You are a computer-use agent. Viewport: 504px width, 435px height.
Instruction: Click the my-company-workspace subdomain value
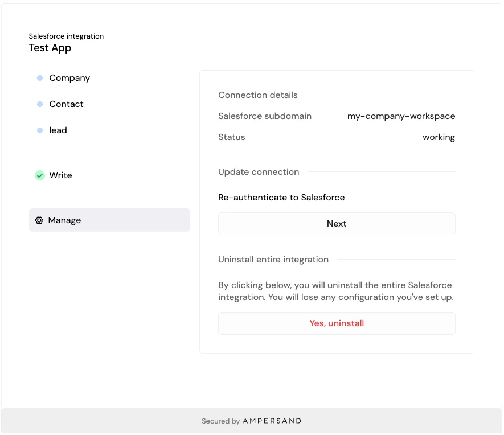(401, 116)
